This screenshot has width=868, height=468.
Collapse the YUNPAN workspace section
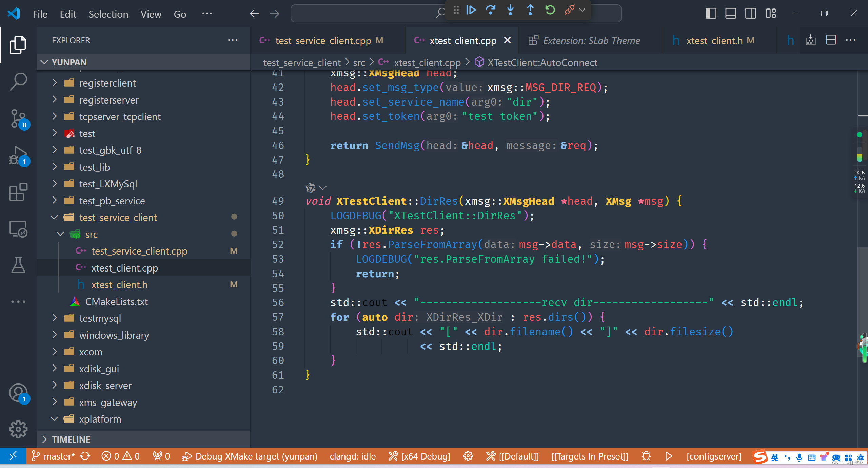[143, 62]
